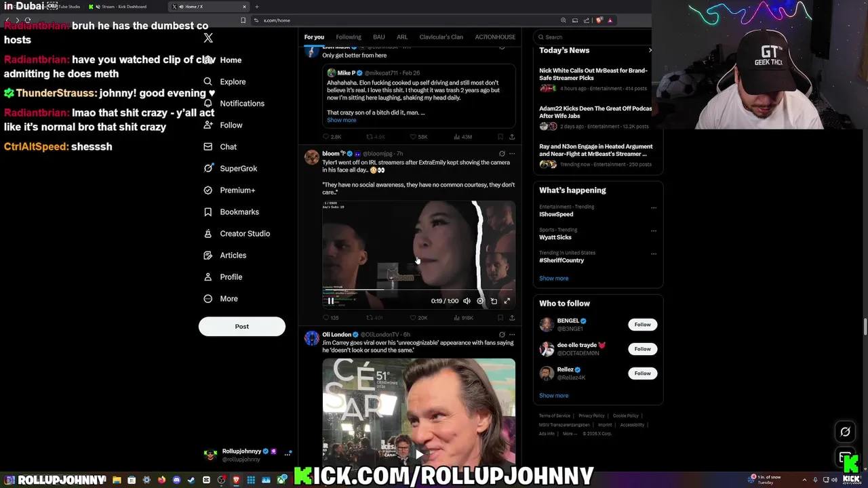The height and width of the screenshot is (488, 868).
Task: Share the post with 43M views
Action: 512,137
